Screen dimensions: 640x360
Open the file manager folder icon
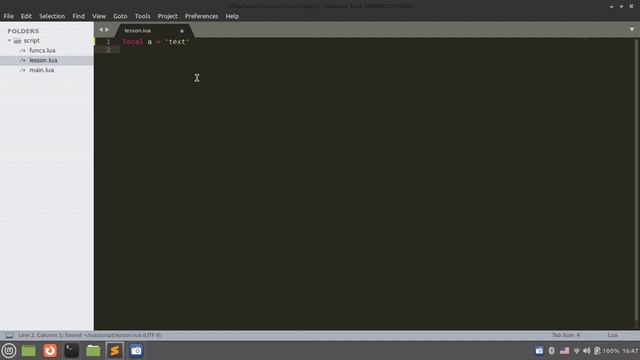pos(93,351)
